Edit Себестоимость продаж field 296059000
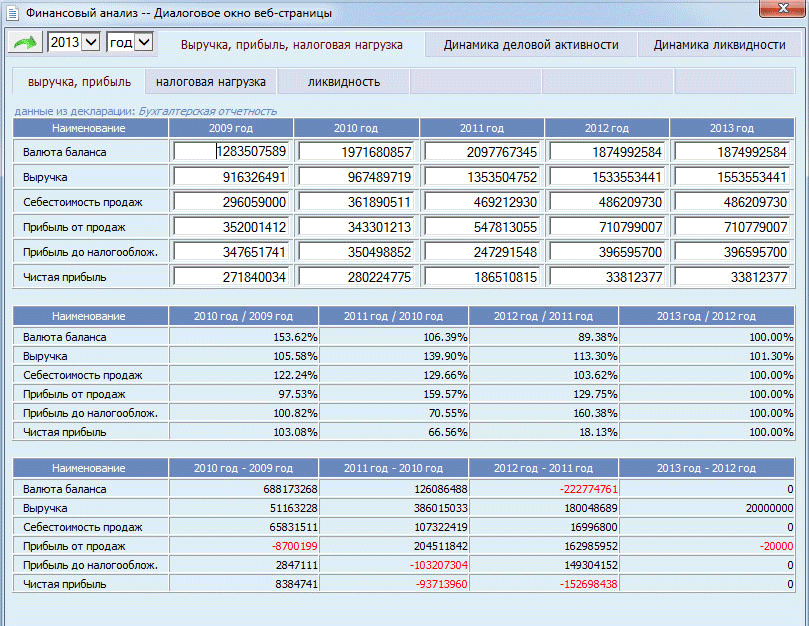809x626 pixels. [231, 202]
